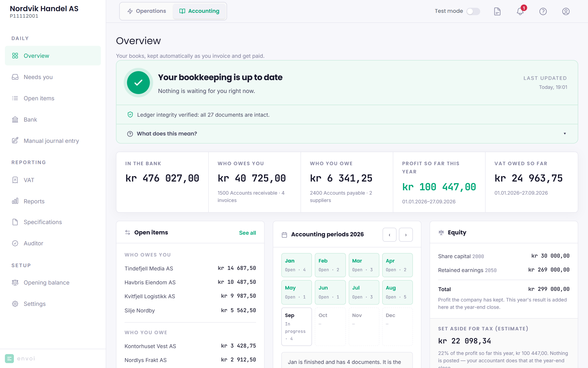The image size is (588, 368).
Task: Switch to the Operations tab
Action: (146, 11)
